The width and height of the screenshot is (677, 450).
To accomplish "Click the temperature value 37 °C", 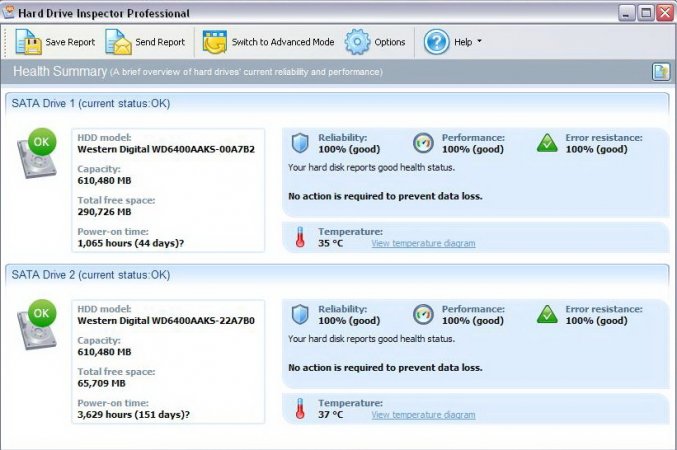I will [x=331, y=415].
